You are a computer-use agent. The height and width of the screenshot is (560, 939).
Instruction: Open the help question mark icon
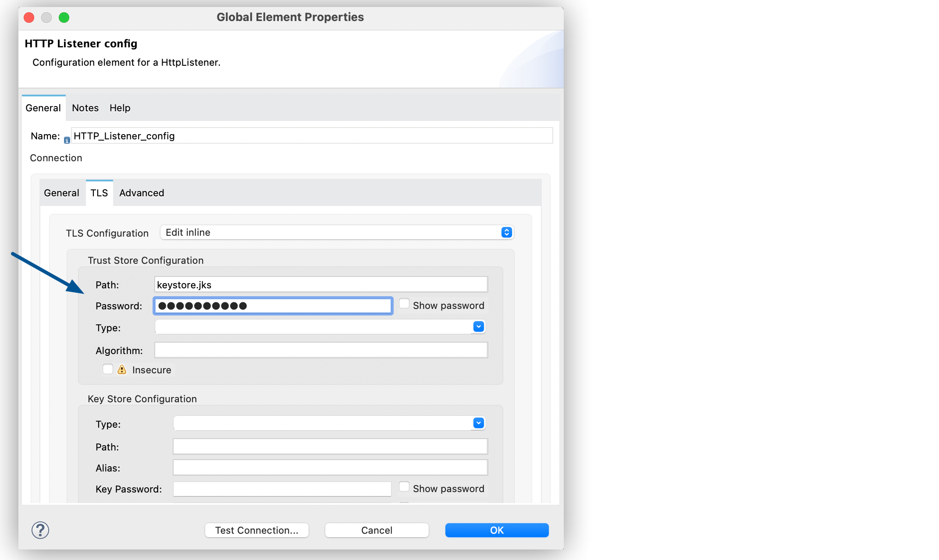40,530
